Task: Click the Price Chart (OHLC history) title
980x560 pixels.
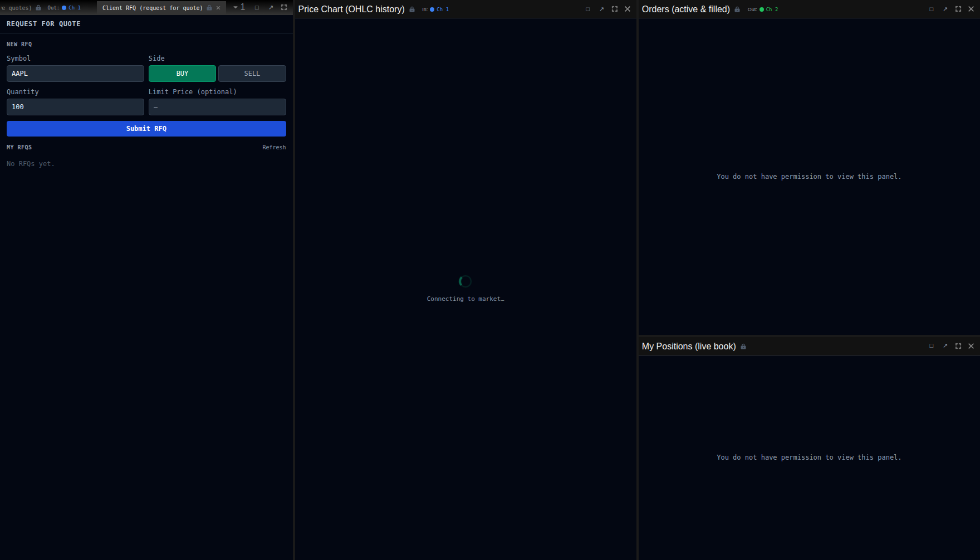Action: click(351, 9)
